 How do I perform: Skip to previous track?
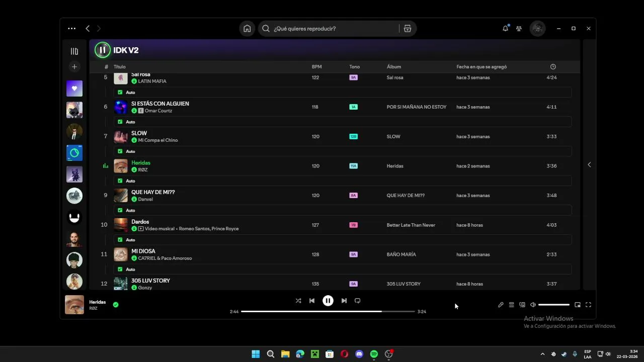tap(312, 301)
